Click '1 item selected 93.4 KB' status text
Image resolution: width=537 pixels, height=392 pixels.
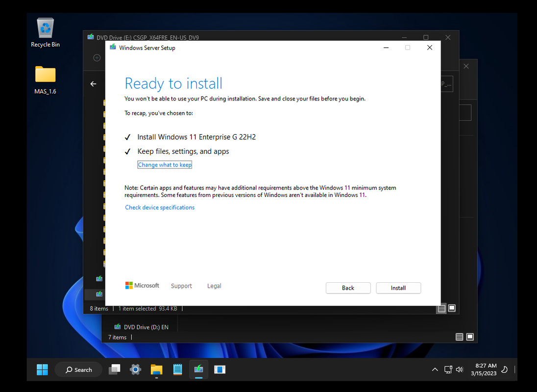(147, 309)
